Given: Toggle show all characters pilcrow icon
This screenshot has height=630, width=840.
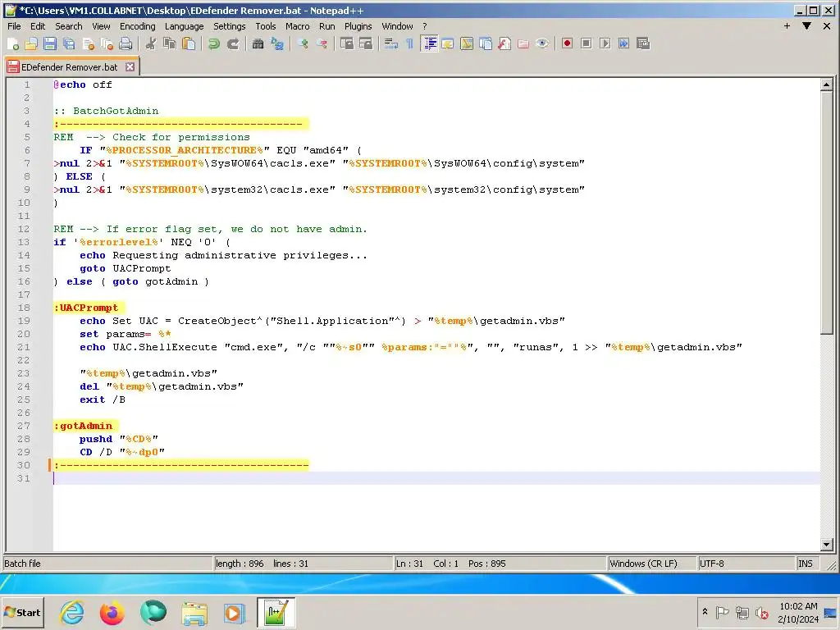Looking at the screenshot, I should click(x=410, y=44).
